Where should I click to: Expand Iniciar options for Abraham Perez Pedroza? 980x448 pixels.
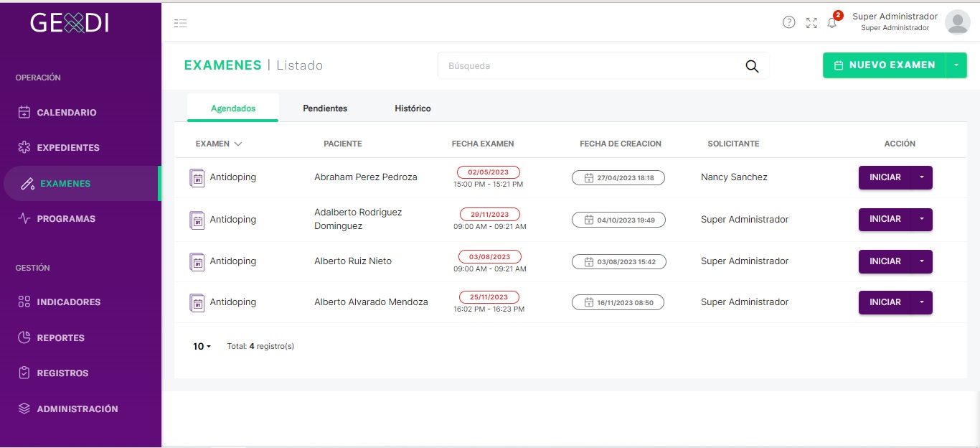pos(922,177)
